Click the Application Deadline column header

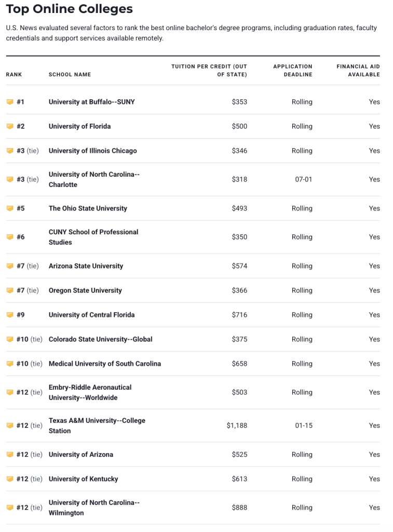292,70
